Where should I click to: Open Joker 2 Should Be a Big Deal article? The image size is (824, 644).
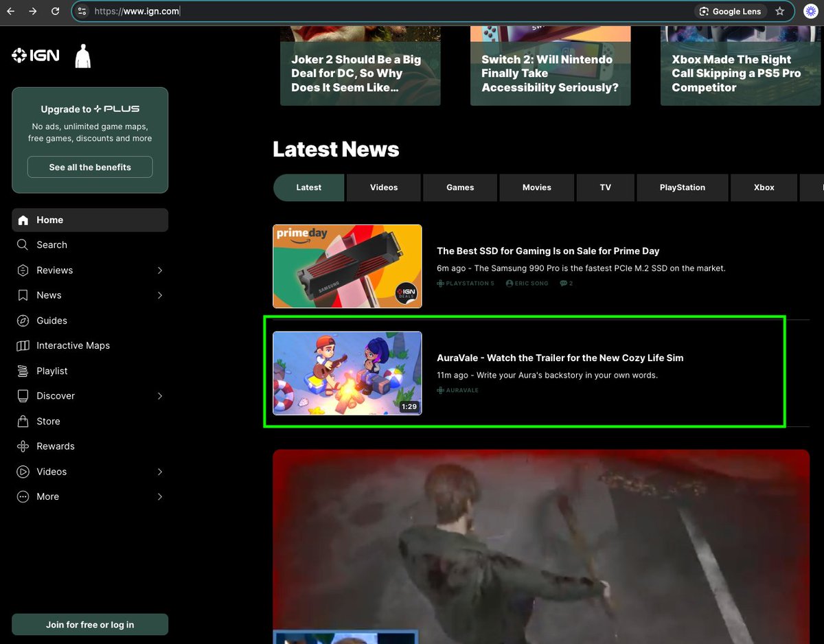pos(360,66)
